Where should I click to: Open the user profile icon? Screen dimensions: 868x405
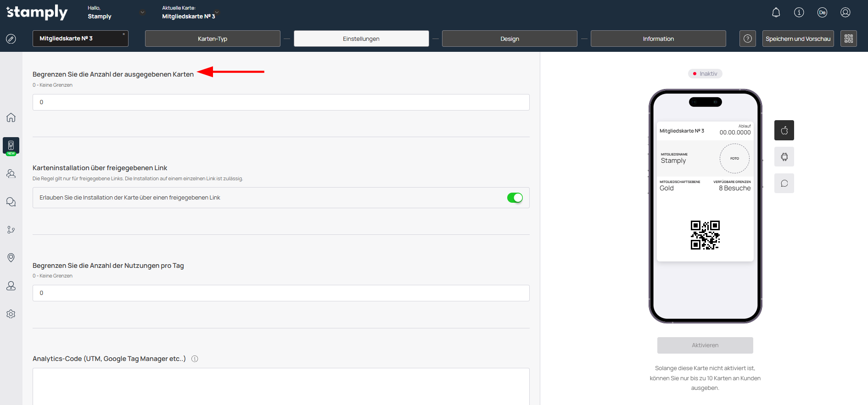845,12
